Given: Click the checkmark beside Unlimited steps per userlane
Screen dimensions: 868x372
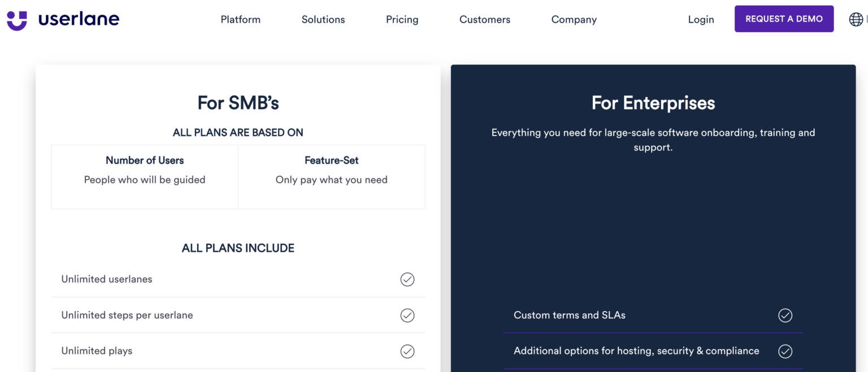Looking at the screenshot, I should [x=407, y=315].
